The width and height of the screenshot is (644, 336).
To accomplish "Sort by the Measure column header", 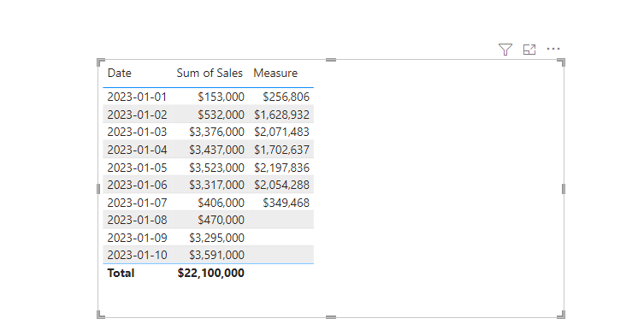I will point(275,74).
